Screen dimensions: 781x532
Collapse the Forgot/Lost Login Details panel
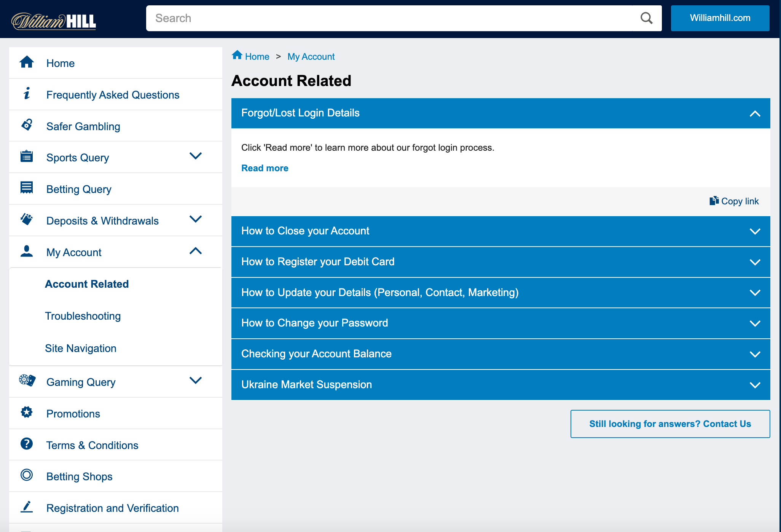[755, 113]
